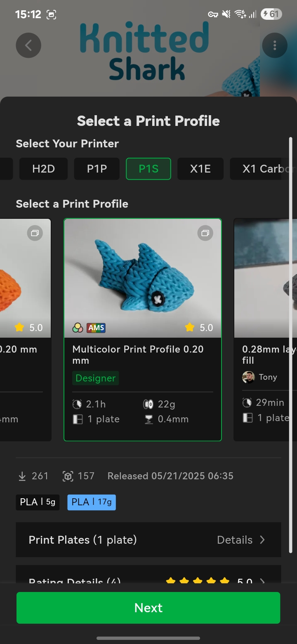Open the Details link for print plates

[x=235, y=540]
